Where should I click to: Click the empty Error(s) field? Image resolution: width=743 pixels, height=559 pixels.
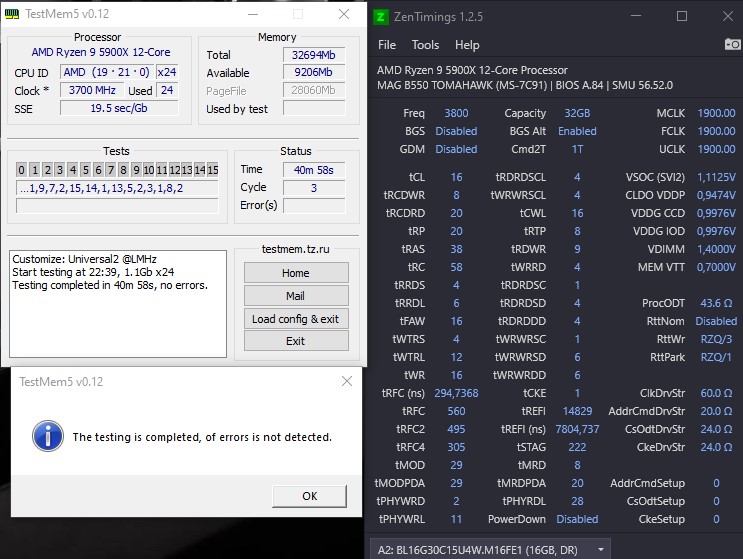(x=314, y=206)
